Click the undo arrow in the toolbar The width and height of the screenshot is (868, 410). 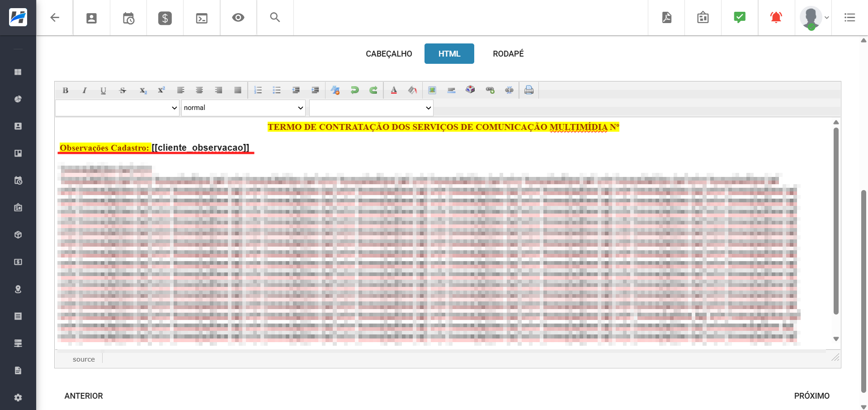(354, 91)
